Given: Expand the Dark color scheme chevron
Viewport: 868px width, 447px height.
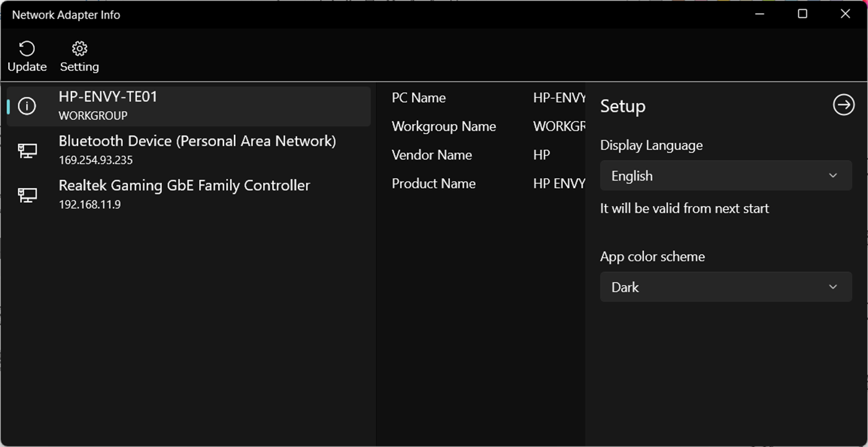Looking at the screenshot, I should coord(833,287).
